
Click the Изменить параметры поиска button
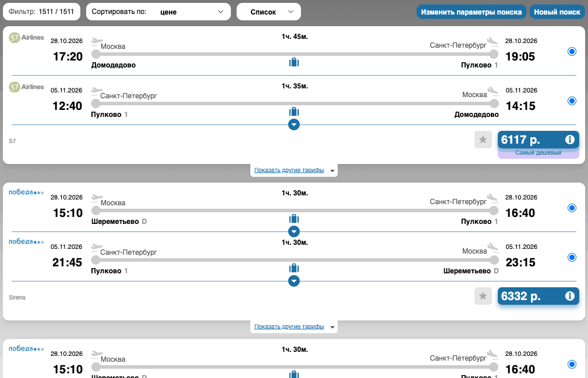pos(472,12)
